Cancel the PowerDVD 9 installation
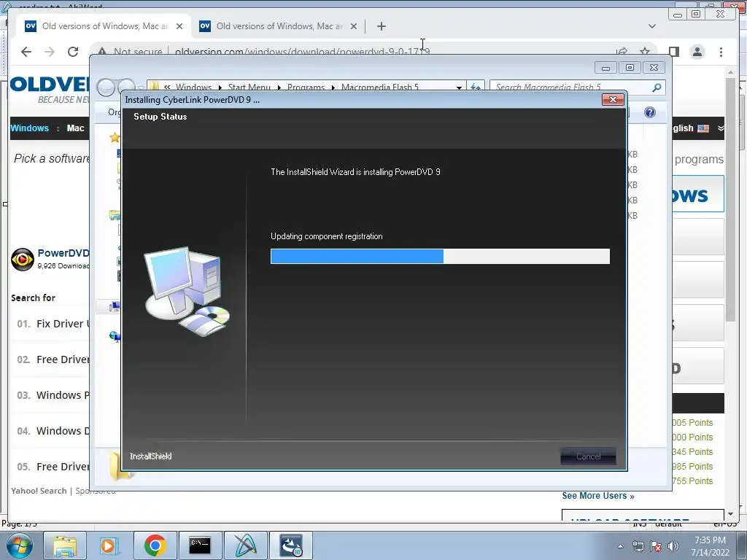 click(x=588, y=456)
